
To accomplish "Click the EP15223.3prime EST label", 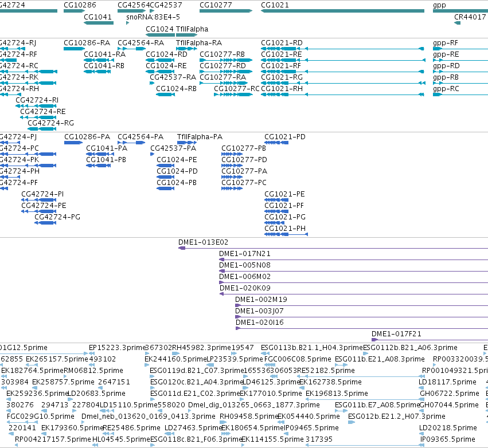I will (118, 348).
